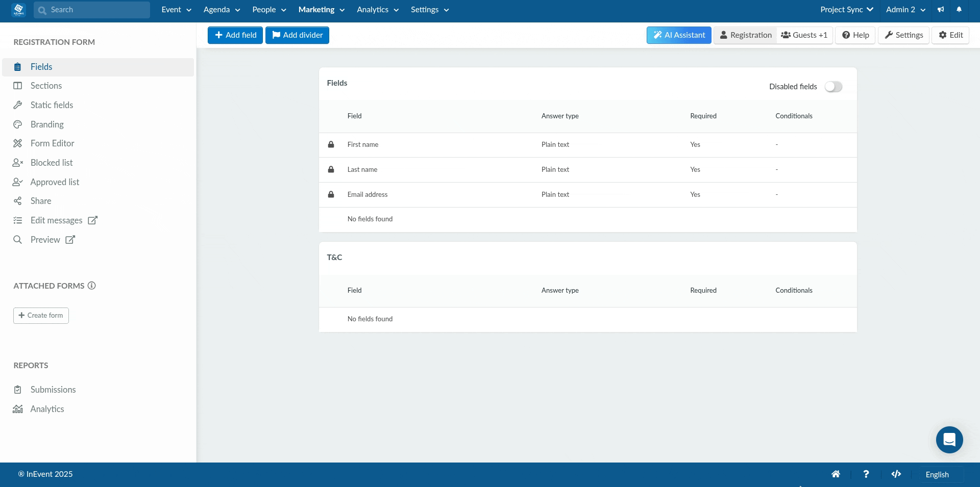This screenshot has height=487, width=980.
Task: Click the Form Editor tools icon
Action: (18, 143)
